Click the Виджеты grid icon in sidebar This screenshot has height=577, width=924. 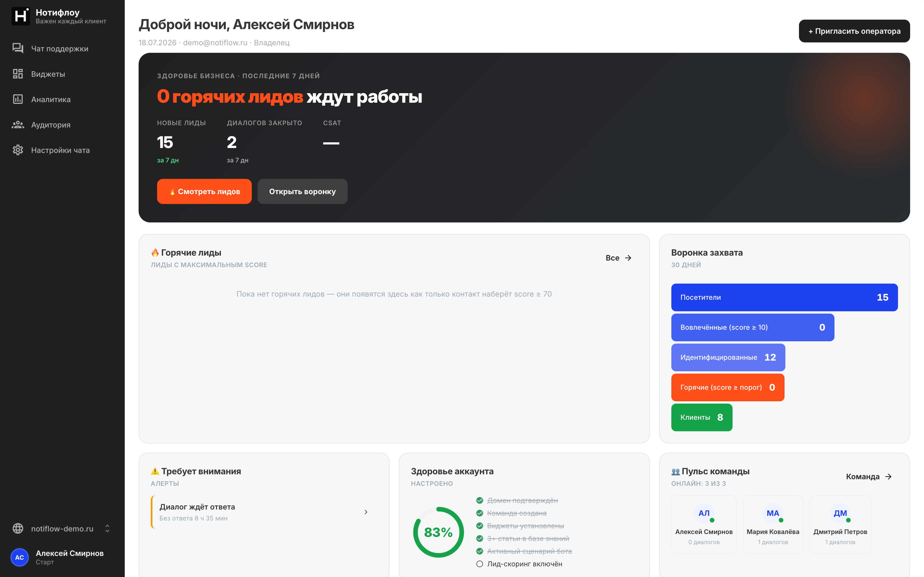coord(18,74)
